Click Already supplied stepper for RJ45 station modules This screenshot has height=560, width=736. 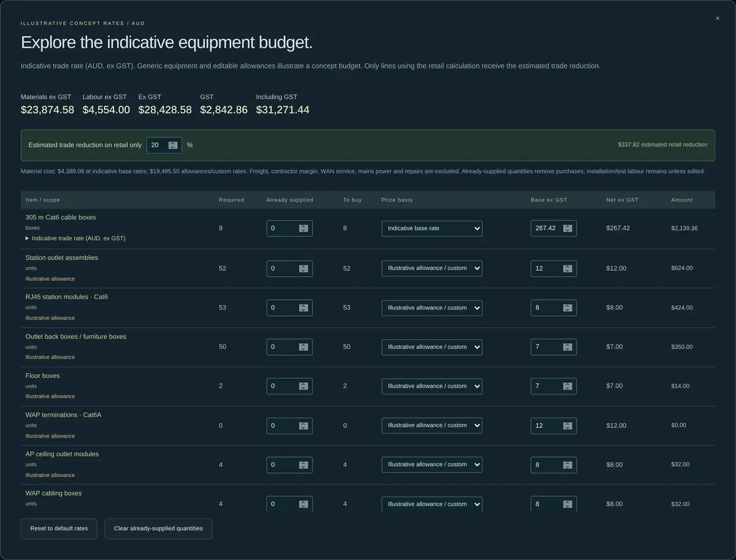coord(304,308)
